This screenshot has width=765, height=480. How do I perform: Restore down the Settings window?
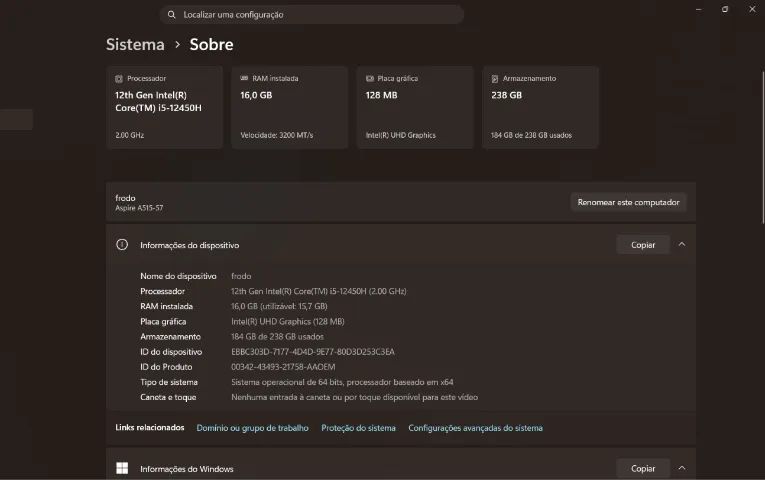coord(725,9)
